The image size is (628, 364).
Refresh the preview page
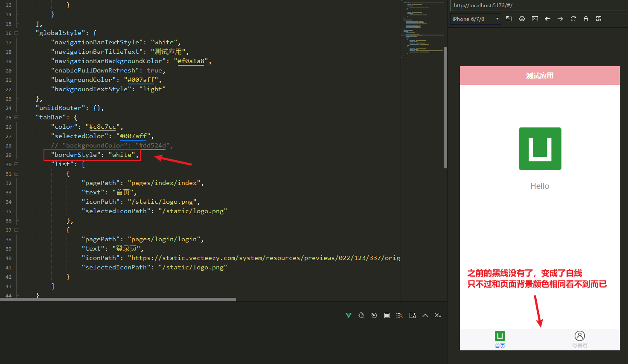click(573, 19)
